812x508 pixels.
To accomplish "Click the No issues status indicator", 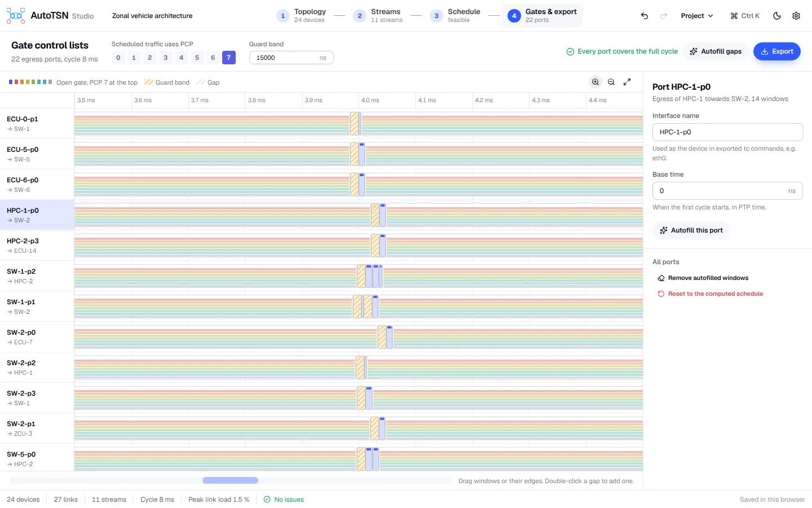I will click(x=284, y=500).
